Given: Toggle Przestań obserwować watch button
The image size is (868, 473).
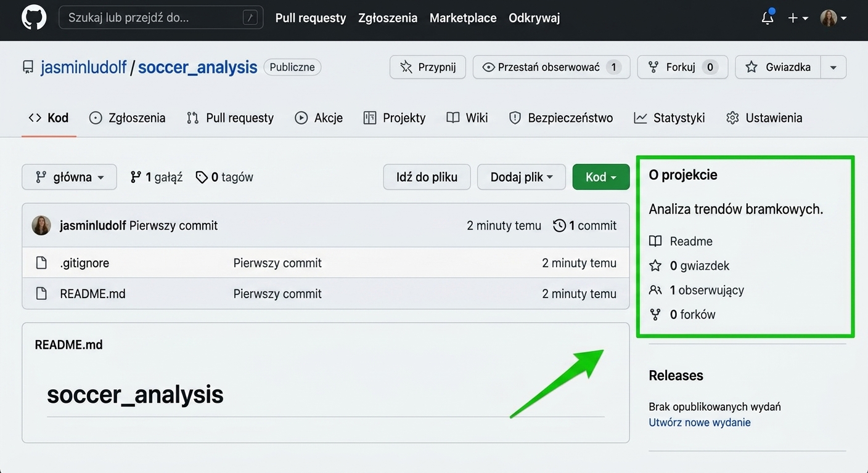Looking at the screenshot, I should tap(551, 67).
